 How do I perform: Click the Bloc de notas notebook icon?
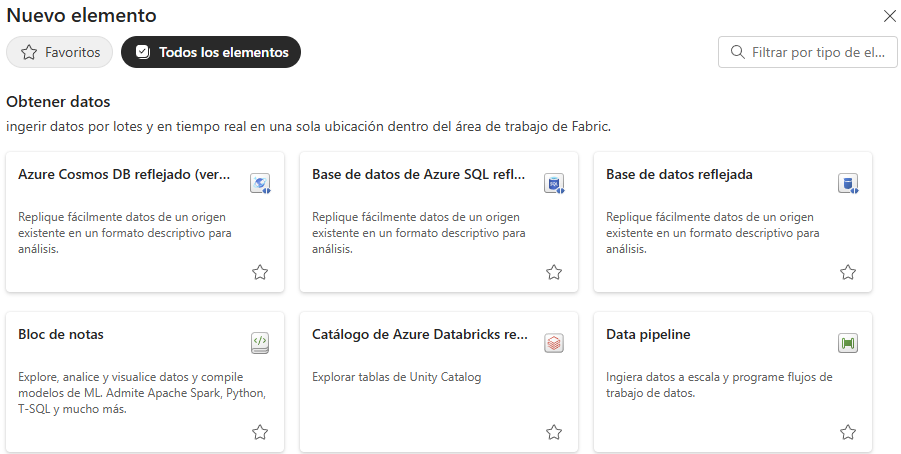[x=260, y=343]
